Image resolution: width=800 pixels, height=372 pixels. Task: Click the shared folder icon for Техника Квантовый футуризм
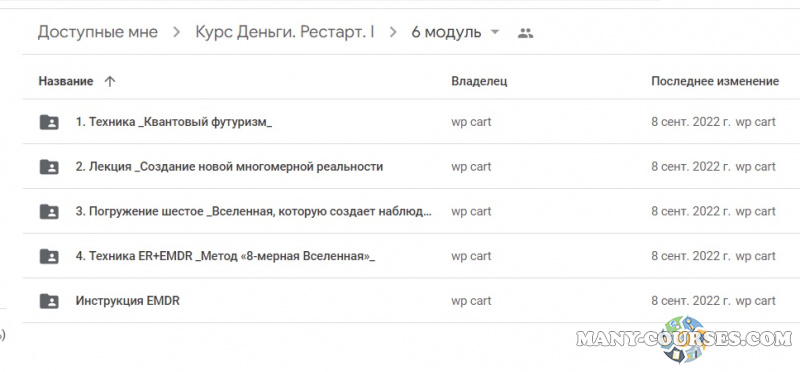tap(49, 122)
